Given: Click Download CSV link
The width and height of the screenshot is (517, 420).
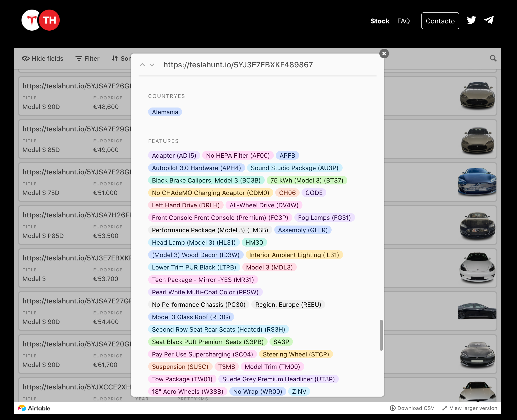Looking at the screenshot, I should coord(412,408).
